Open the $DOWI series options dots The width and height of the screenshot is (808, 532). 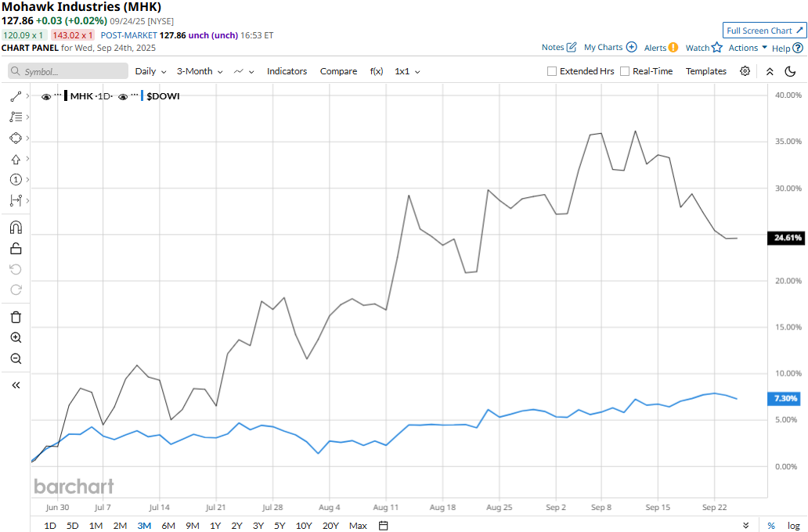pyautogui.click(x=135, y=95)
